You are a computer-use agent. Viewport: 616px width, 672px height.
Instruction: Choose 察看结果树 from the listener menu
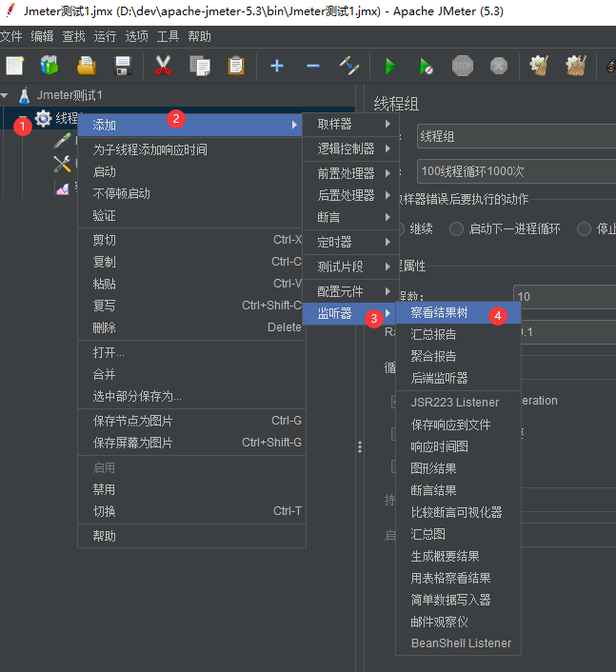pyautogui.click(x=439, y=312)
